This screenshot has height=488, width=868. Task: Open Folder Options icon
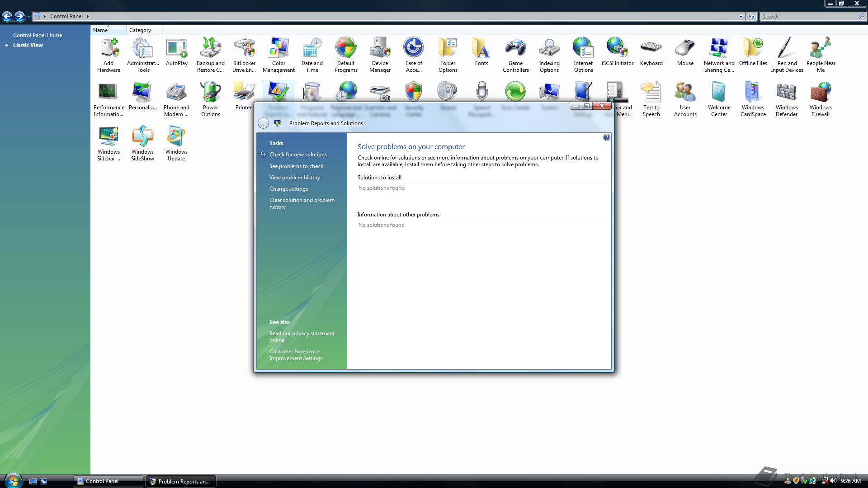(x=448, y=55)
